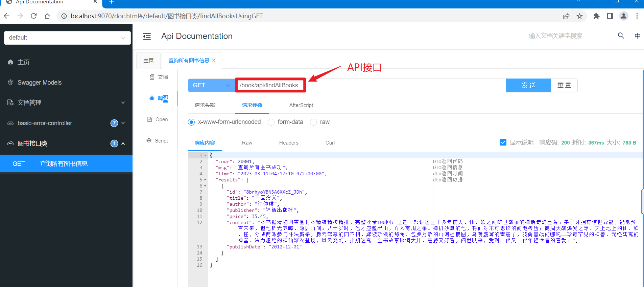Open a new browser tab
This screenshot has width=644, height=287.
tap(111, 2)
